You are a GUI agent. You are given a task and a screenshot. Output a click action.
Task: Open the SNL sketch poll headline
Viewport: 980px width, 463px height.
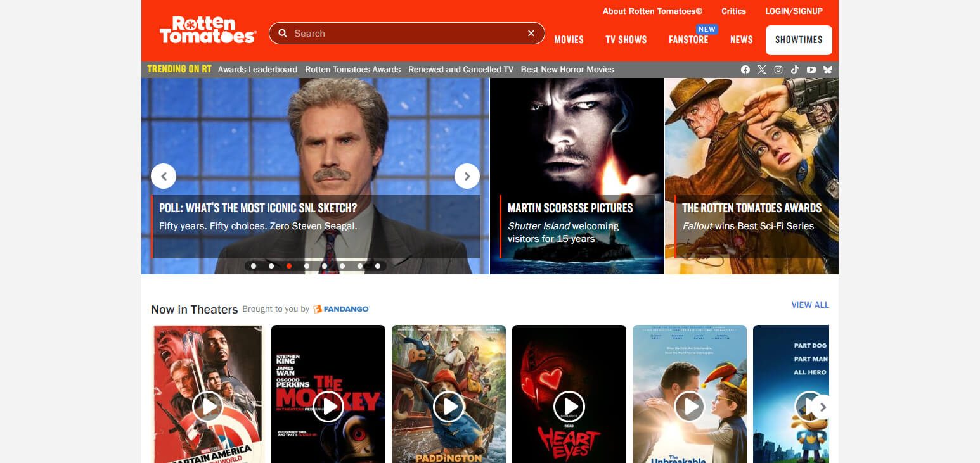click(258, 208)
